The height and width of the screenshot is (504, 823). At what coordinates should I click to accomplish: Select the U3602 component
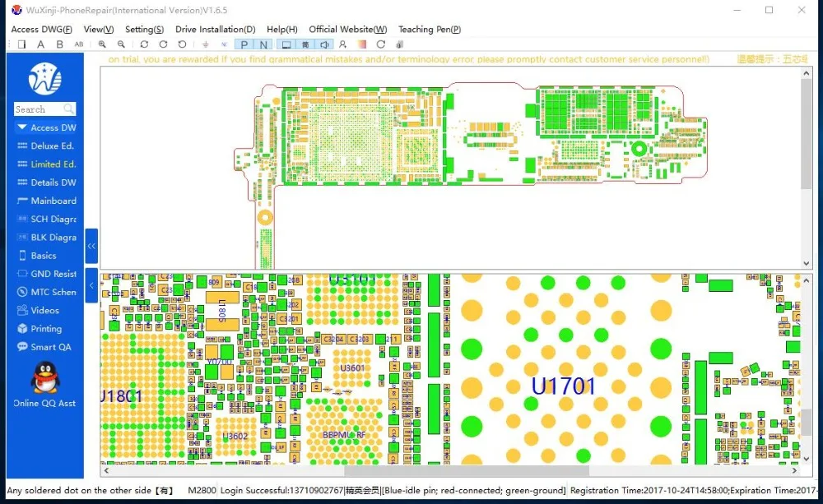click(235, 437)
